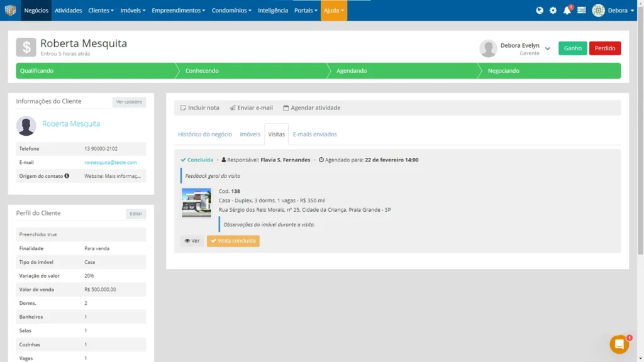Click the 22 de fevereiro 14:00 date

391,160
